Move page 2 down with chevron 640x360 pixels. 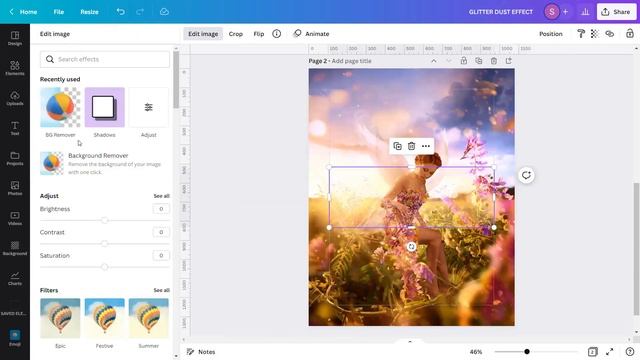(449, 61)
